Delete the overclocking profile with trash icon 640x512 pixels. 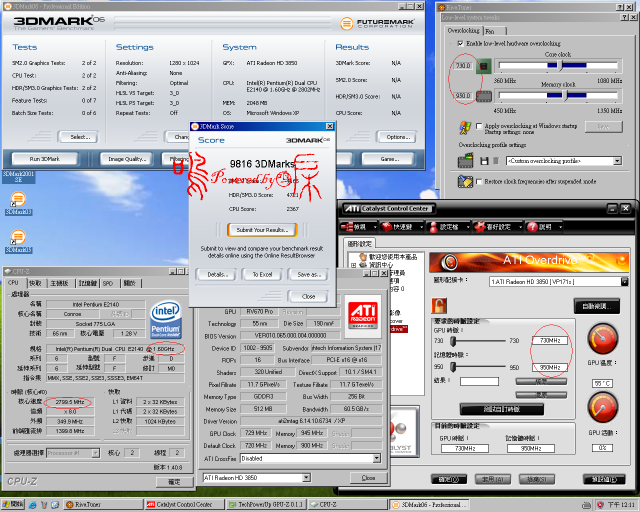tap(496, 161)
